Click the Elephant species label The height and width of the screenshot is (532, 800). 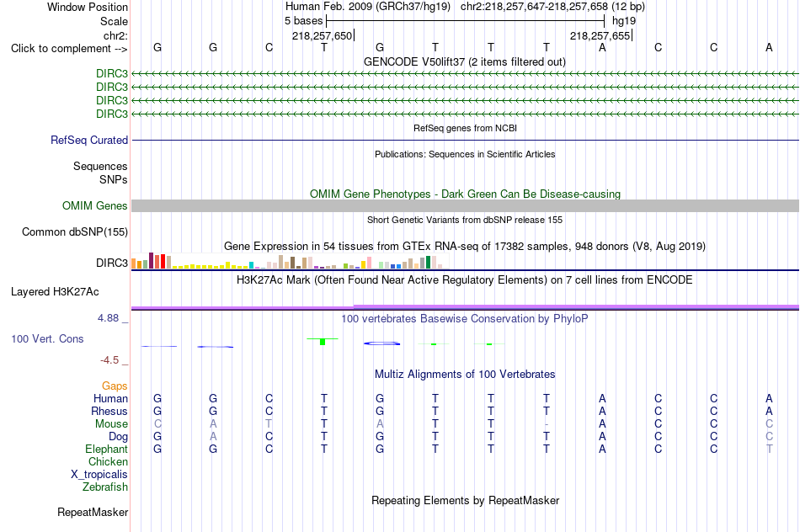tap(106, 450)
